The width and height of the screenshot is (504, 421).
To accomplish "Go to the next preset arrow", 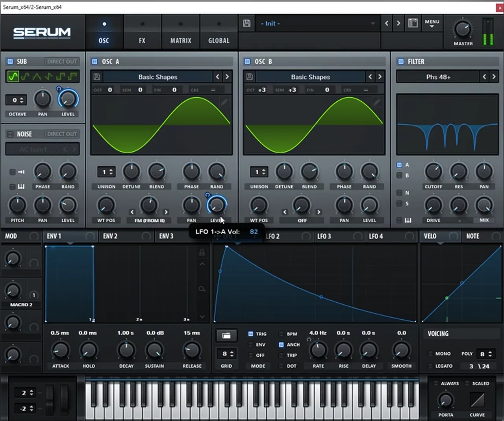I will point(398,23).
